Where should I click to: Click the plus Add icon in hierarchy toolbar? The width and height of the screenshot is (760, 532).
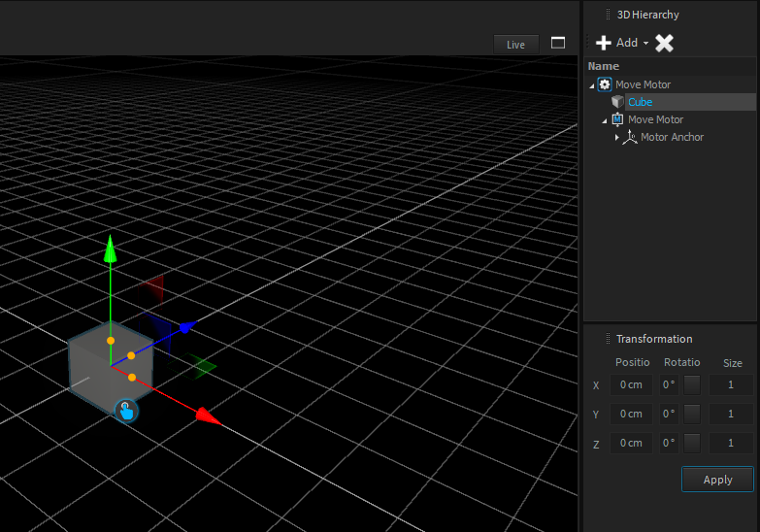[604, 43]
